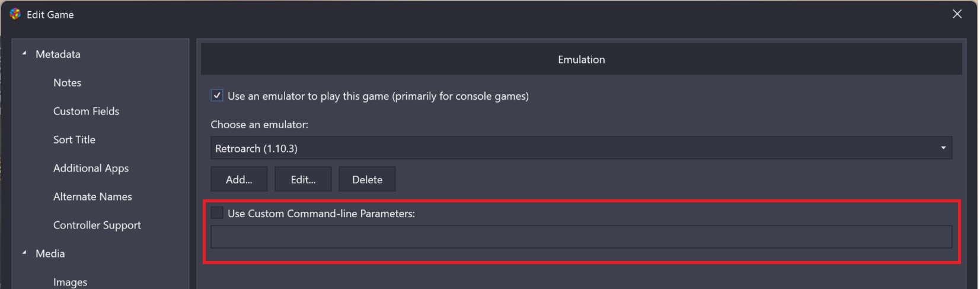
Task: Select Images under Media
Action: click(x=70, y=282)
